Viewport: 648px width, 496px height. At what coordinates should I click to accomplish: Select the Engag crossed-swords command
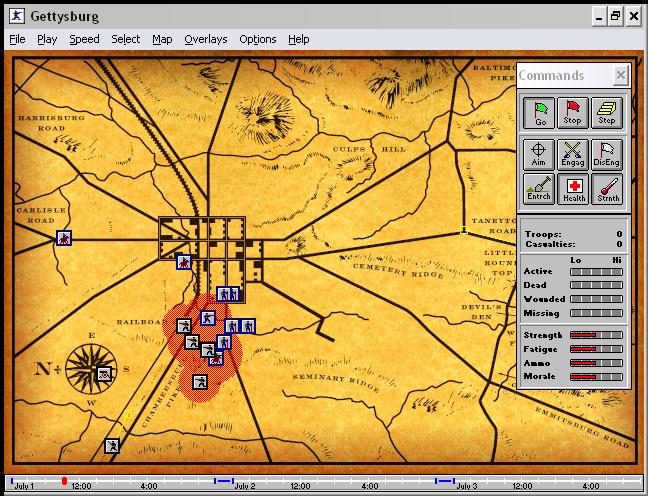[x=573, y=155]
